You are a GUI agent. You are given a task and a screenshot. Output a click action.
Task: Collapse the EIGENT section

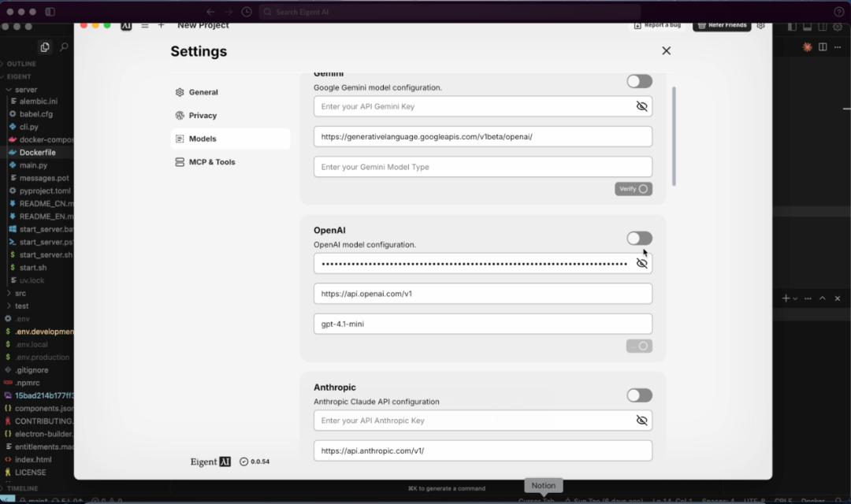click(x=37, y=77)
